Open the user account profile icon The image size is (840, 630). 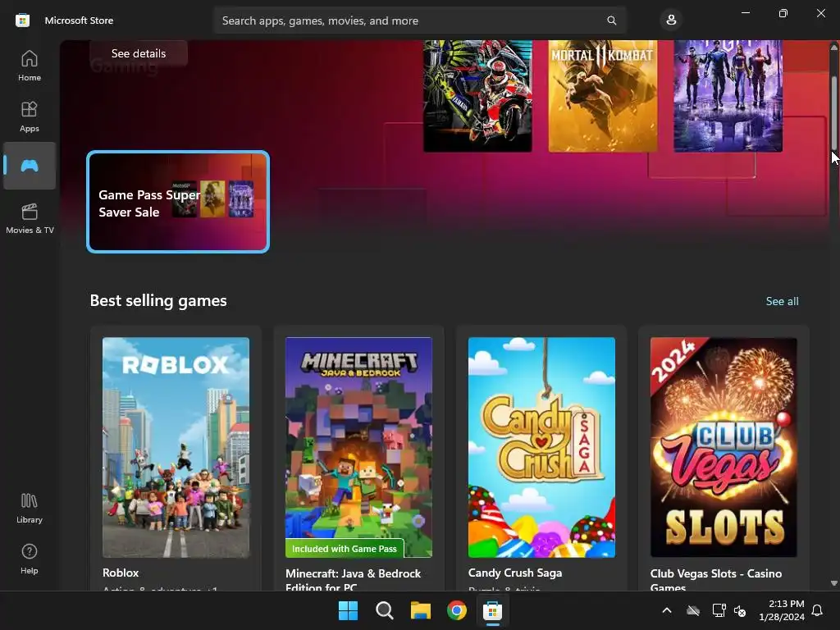(x=671, y=21)
